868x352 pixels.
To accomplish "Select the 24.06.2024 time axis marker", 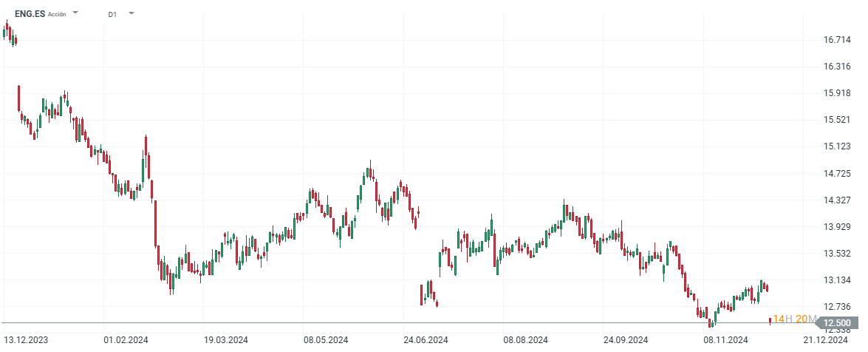I will click(425, 340).
